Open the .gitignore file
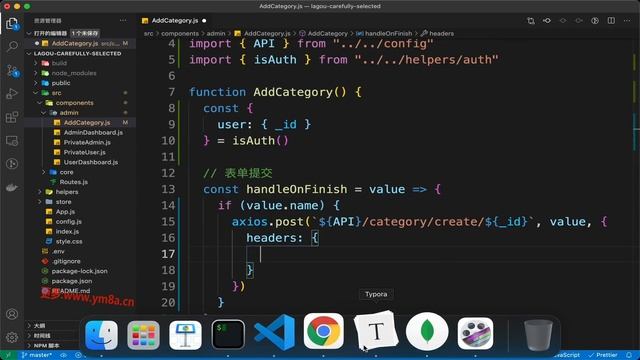The height and width of the screenshot is (360, 640). (x=66, y=261)
